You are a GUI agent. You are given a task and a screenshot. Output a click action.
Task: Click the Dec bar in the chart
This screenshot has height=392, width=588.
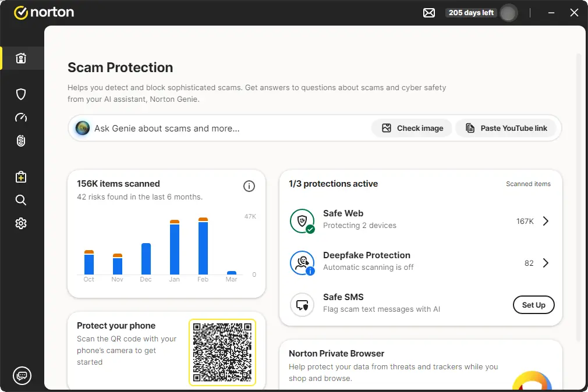(x=146, y=259)
